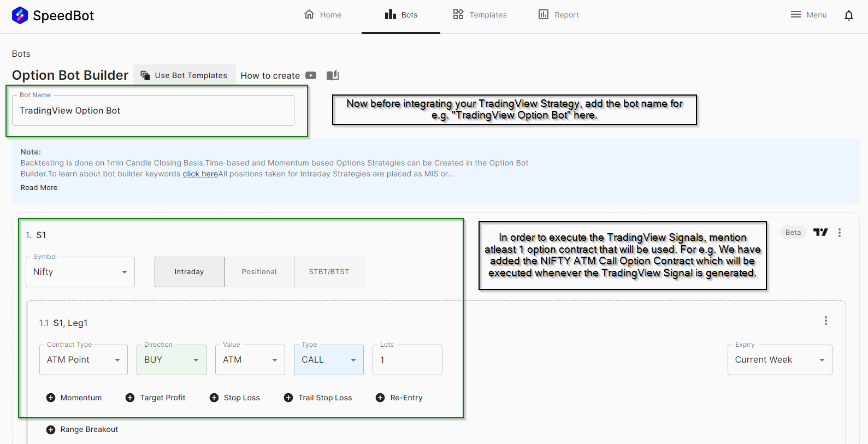Viewport: 868px width, 444px height.
Task: Open the Symbol Nifty dropdown
Action: coord(80,272)
